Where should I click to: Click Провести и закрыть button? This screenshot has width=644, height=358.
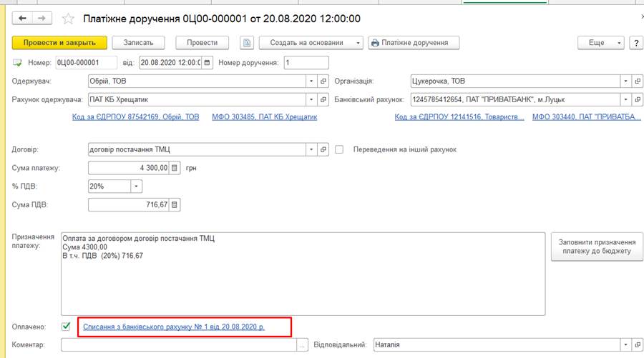click(59, 43)
